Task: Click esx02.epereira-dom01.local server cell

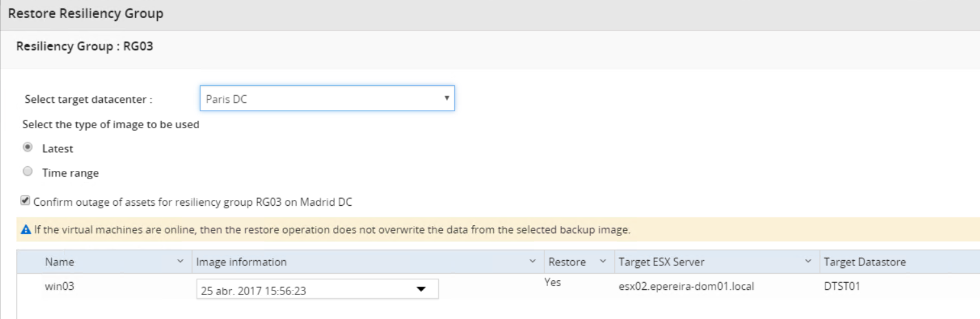Action: click(686, 287)
